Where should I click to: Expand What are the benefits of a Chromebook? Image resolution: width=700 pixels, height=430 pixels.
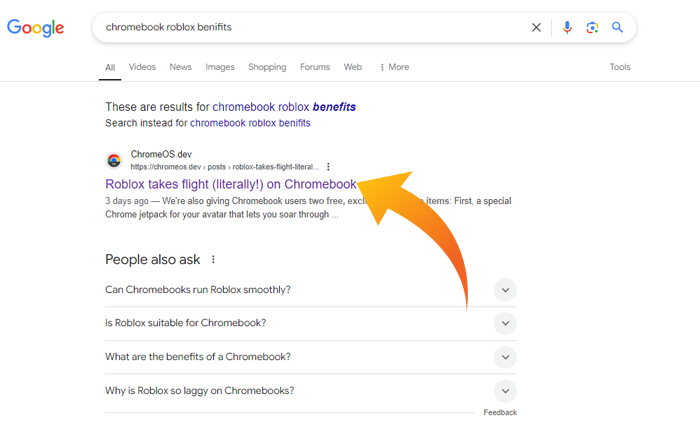[x=311, y=357]
